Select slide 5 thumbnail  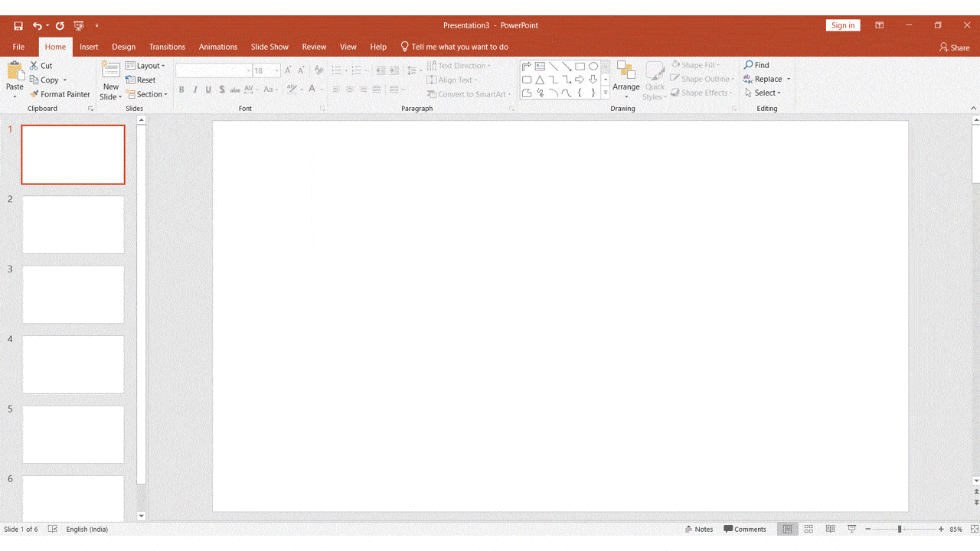coord(73,435)
